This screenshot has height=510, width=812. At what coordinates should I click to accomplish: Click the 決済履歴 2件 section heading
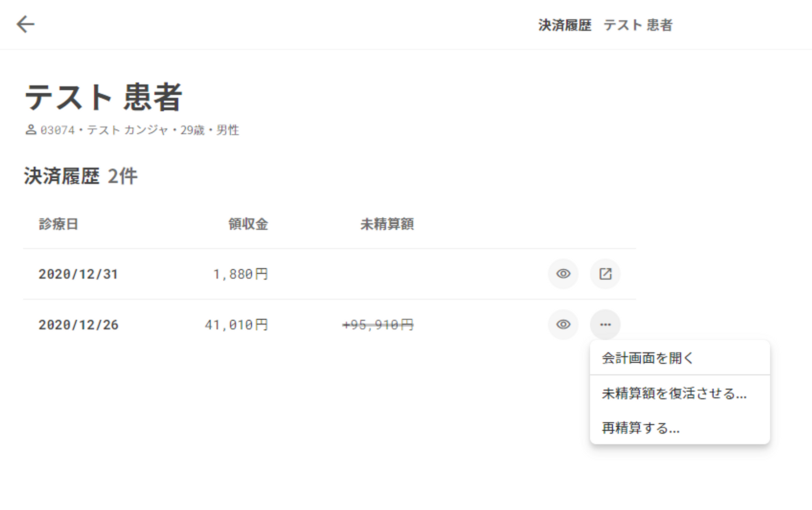tap(81, 176)
